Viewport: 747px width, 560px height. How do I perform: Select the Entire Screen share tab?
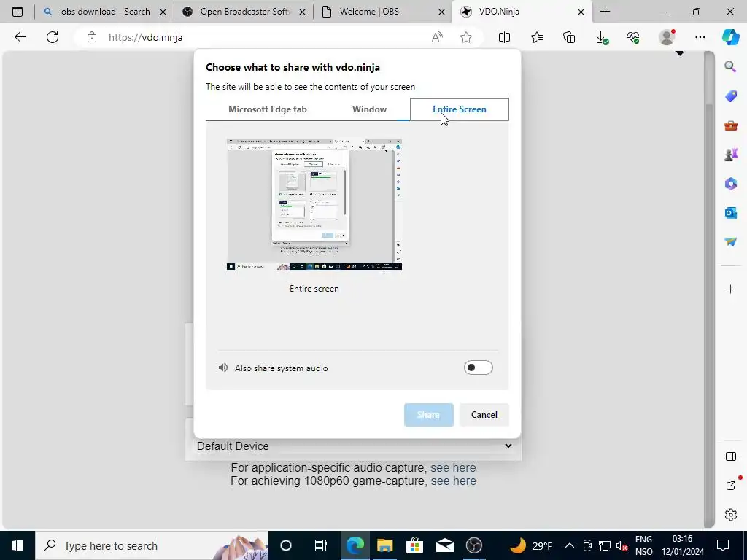(x=460, y=109)
